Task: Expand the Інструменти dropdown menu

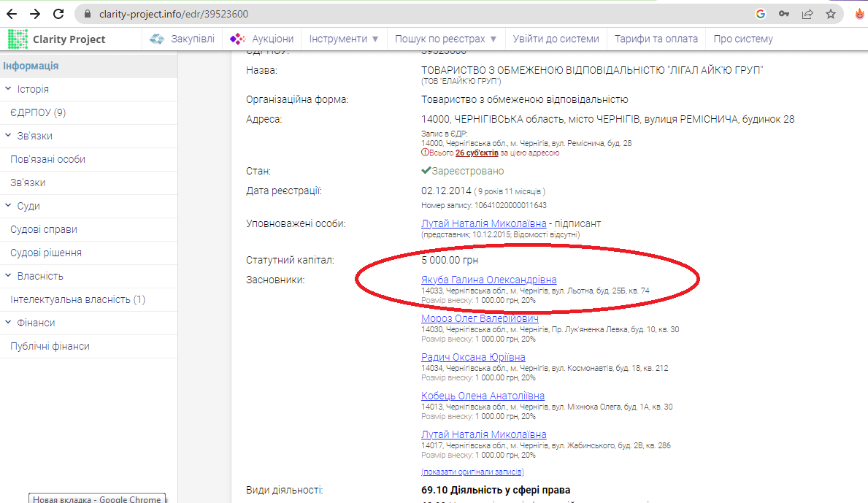Action: [x=344, y=39]
